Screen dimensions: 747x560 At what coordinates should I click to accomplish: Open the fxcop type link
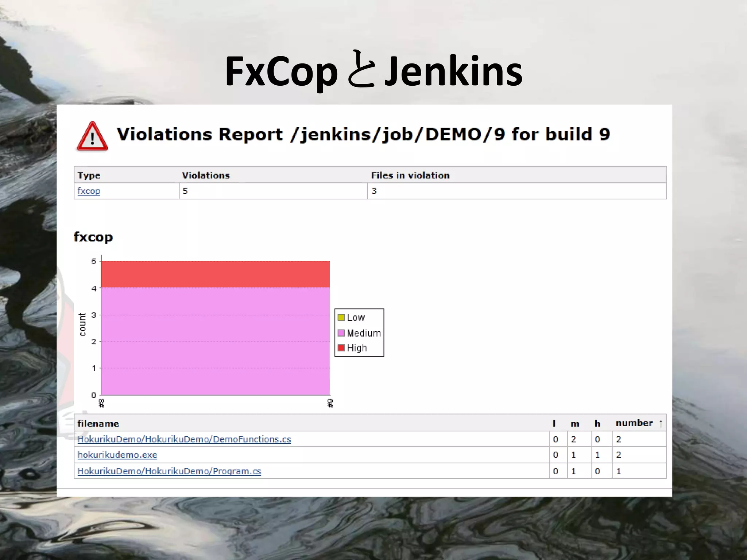[89, 191]
